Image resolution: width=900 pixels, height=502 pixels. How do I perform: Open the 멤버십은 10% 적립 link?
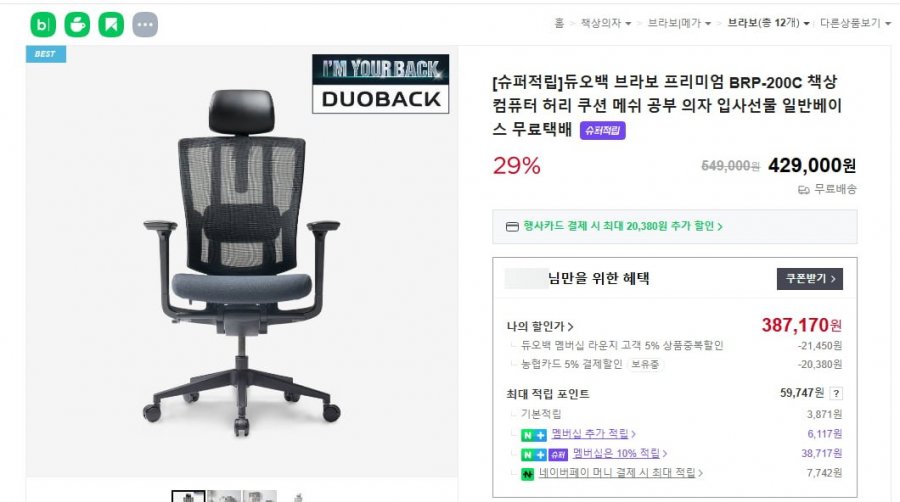click(620, 453)
